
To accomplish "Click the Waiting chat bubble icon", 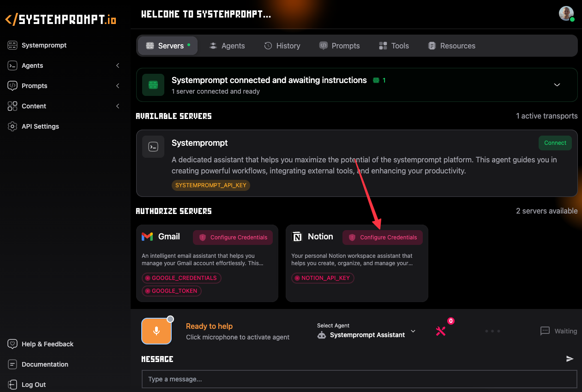I will pos(545,331).
